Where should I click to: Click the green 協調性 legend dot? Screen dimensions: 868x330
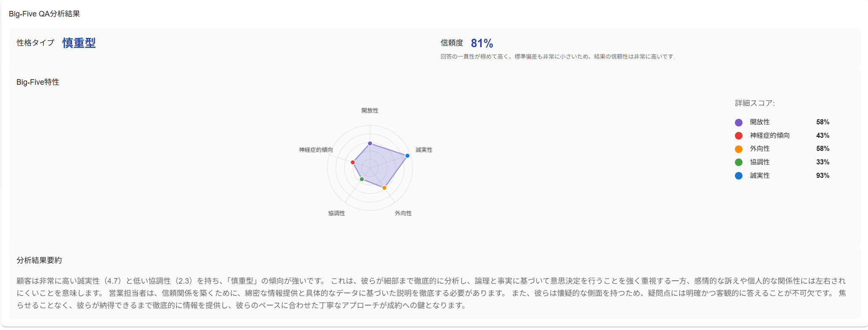coord(739,162)
